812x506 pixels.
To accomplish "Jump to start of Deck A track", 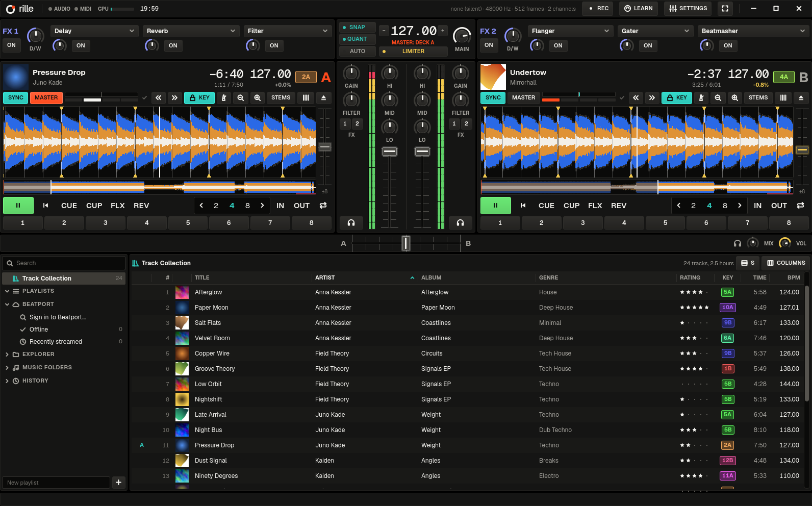I will 45,206.
